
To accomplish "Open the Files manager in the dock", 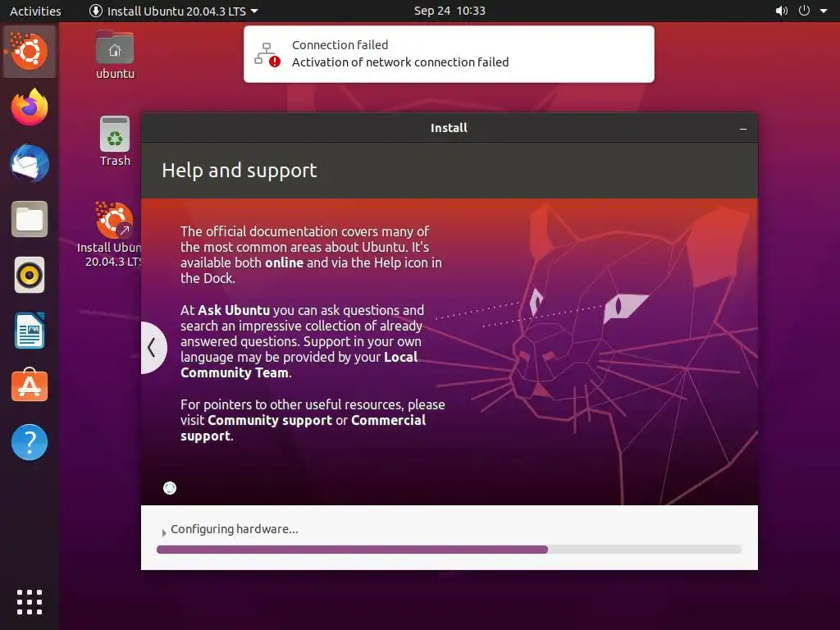I will [x=30, y=219].
